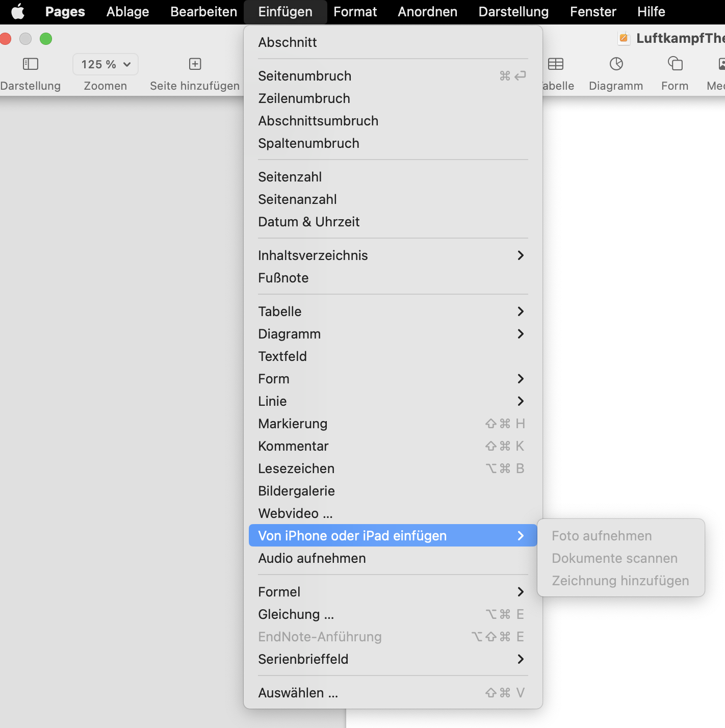Click the Form shapes toolbar icon
Viewport: 725px width, 728px height.
[x=675, y=64]
